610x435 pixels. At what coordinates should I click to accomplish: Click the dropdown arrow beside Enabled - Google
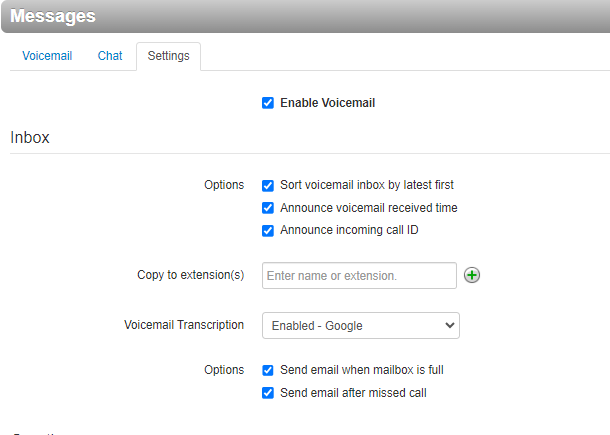pyautogui.click(x=449, y=325)
